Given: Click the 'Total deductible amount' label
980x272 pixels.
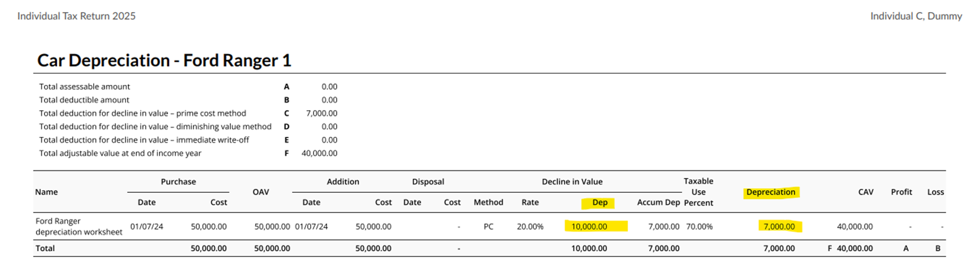Looking at the screenshot, I should pos(84,100).
